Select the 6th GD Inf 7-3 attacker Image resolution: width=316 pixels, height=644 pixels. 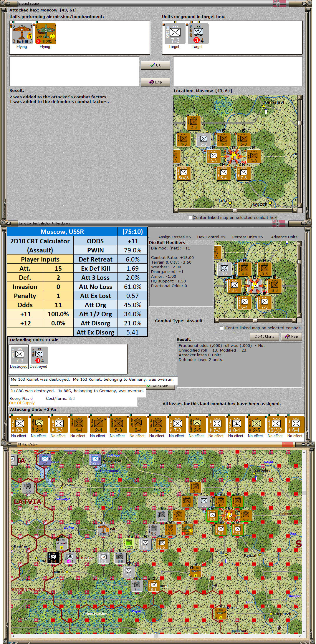point(216,425)
